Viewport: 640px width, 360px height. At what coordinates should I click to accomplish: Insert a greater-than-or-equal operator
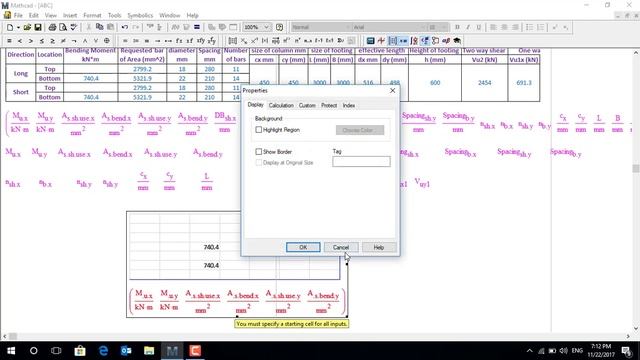click(x=53, y=41)
